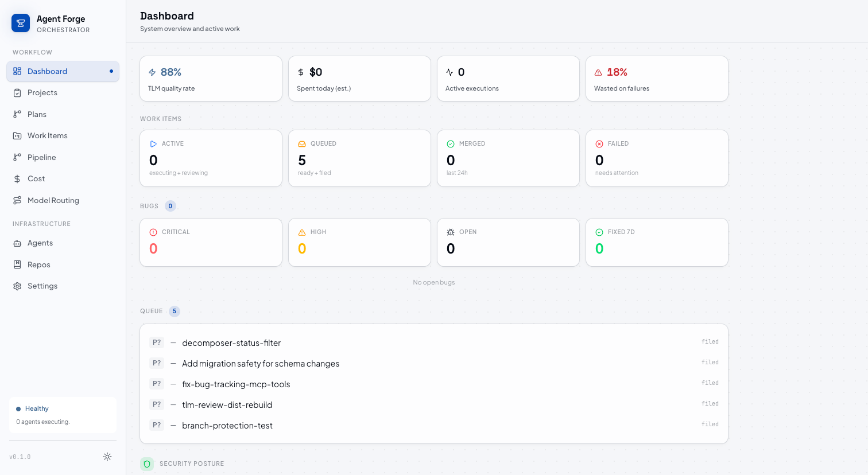Click the Plans branch icon
This screenshot has width=868, height=475.
[17, 114]
